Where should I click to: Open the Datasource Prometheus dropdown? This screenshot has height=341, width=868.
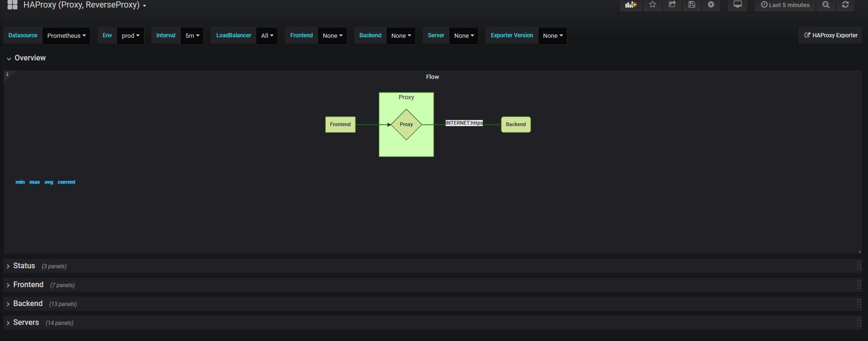[66, 36]
